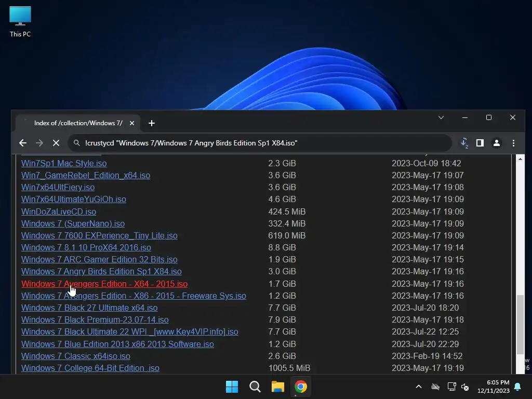Click the 4.6 GiB size value
Viewport: 532px width, 399px height.
[x=282, y=199]
